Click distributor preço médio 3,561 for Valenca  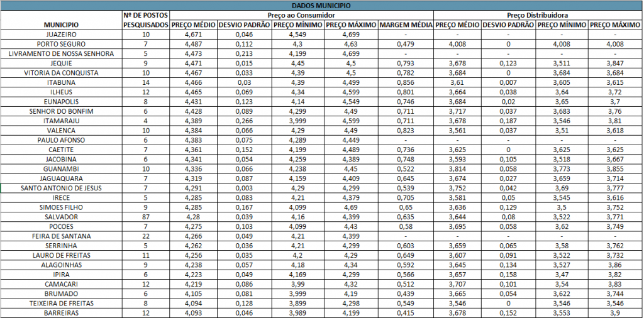[x=457, y=131]
